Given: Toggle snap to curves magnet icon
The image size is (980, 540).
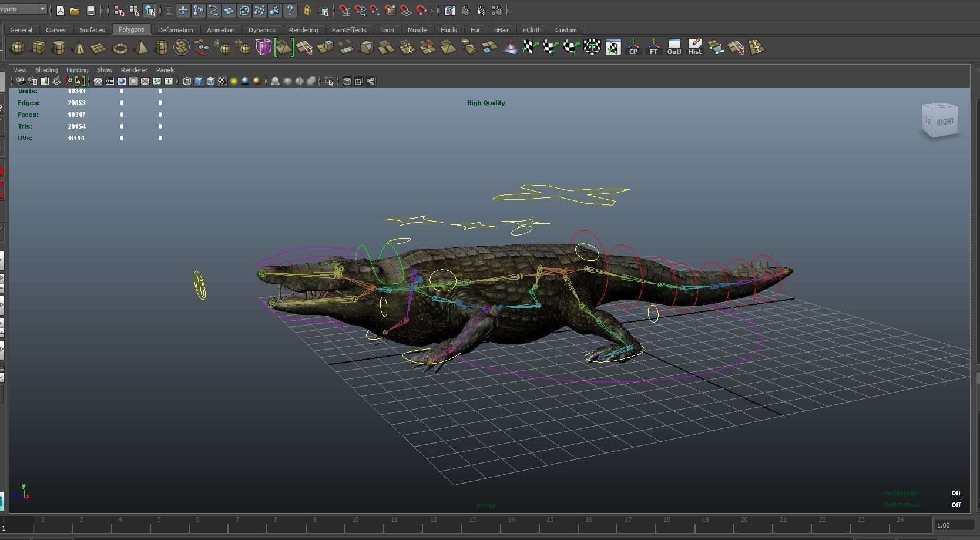Looking at the screenshot, I should tap(360, 11).
